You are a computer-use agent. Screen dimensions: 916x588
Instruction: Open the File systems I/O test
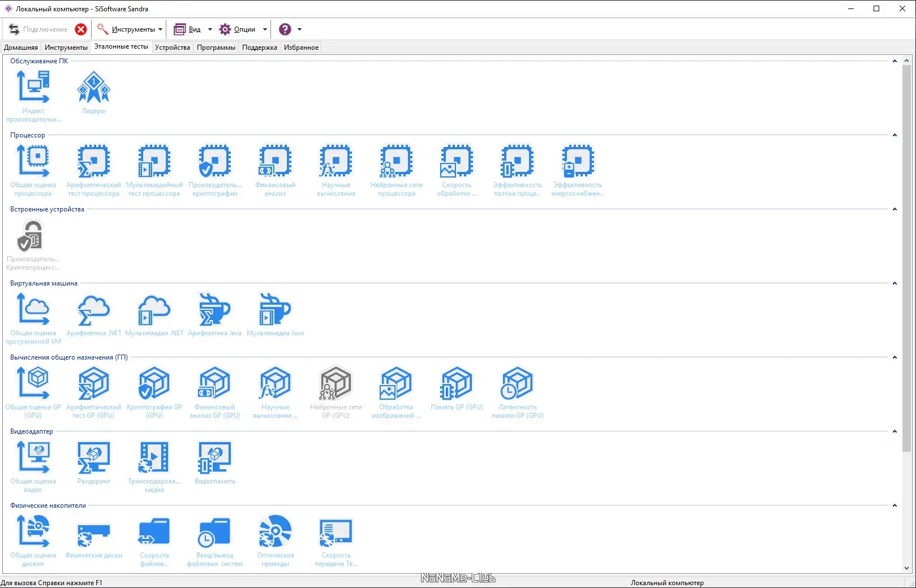tap(214, 531)
